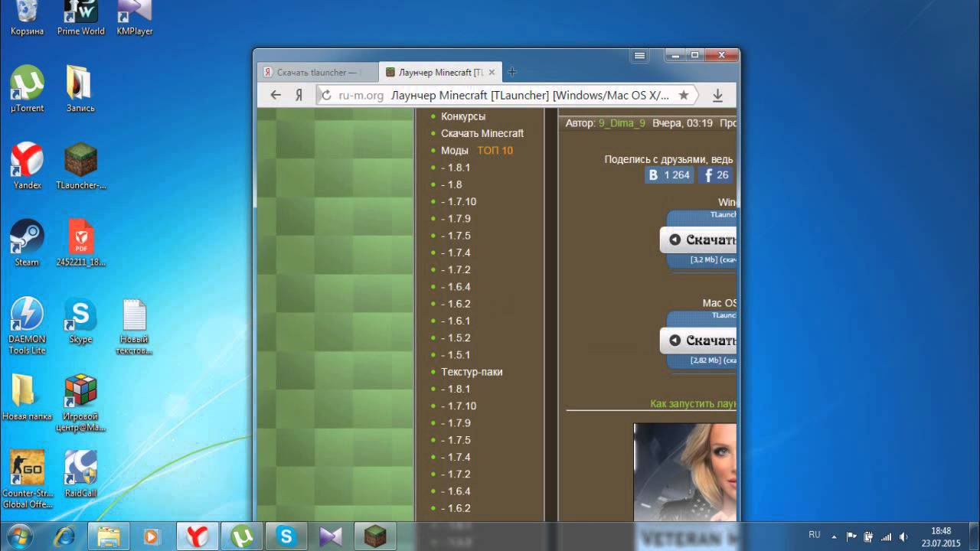
Task: Click the Yandex Я home button
Action: (x=299, y=96)
